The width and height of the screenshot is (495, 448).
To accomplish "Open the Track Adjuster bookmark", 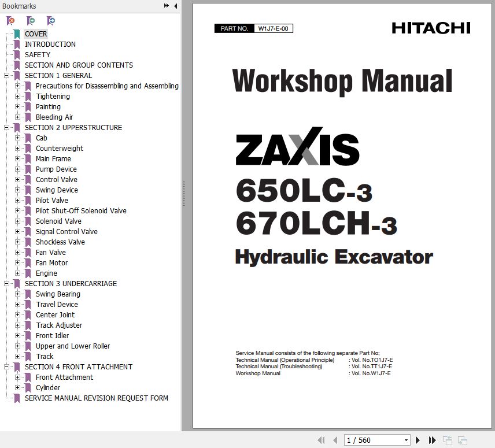I will pos(59,325).
